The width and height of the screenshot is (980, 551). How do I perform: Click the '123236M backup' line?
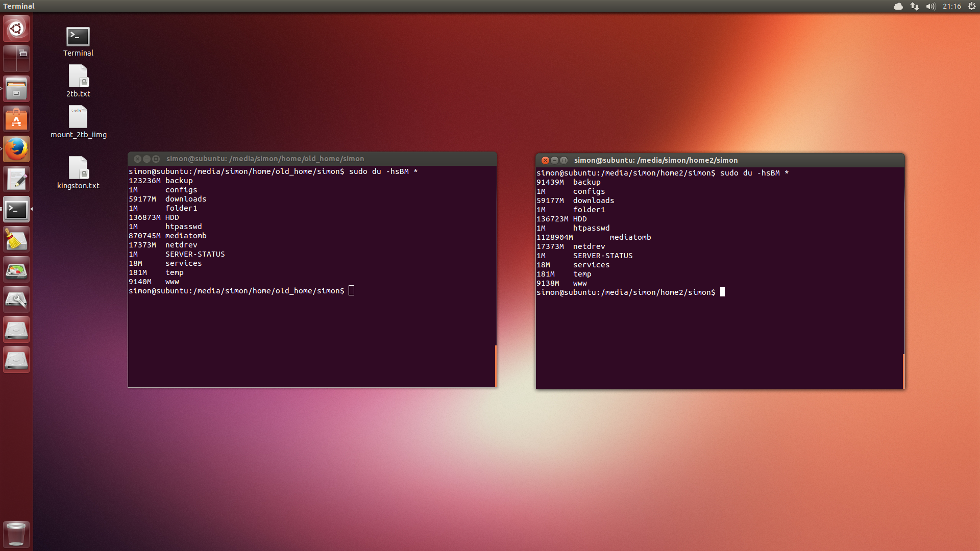(x=161, y=181)
